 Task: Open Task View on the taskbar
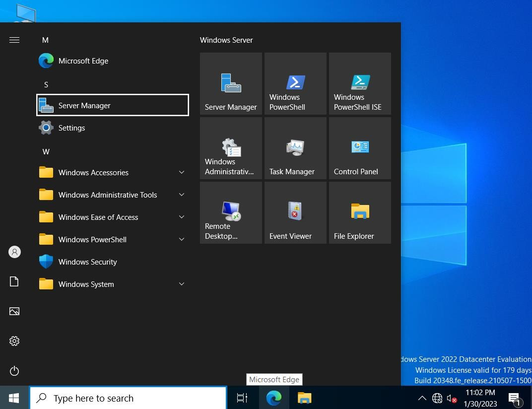[242, 398]
